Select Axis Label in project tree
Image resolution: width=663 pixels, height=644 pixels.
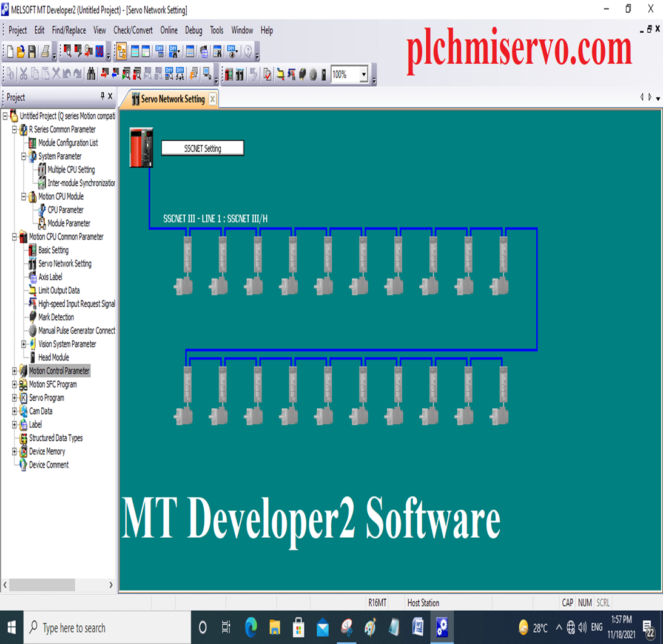click(50, 277)
